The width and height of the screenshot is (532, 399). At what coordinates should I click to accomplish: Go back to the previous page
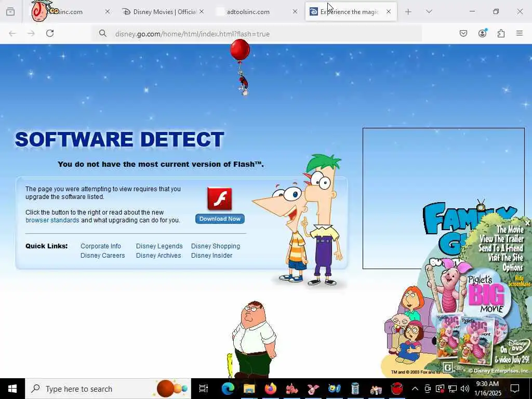coord(12,33)
